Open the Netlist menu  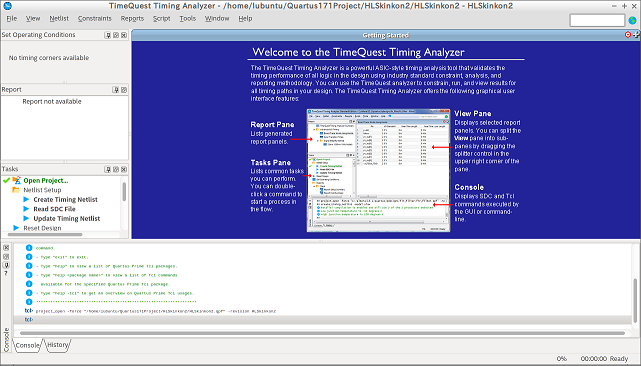pyautogui.click(x=59, y=18)
